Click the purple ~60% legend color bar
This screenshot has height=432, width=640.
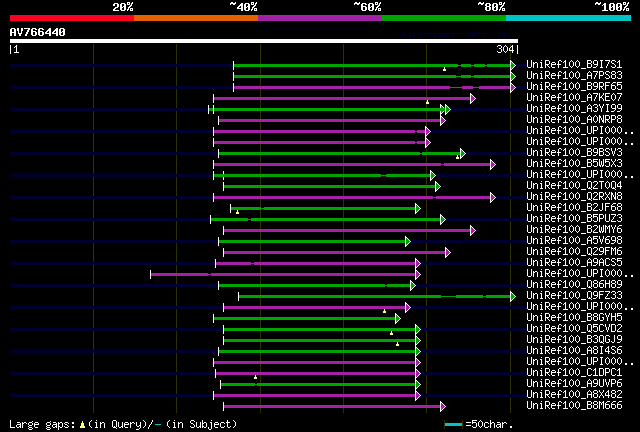(x=320, y=18)
